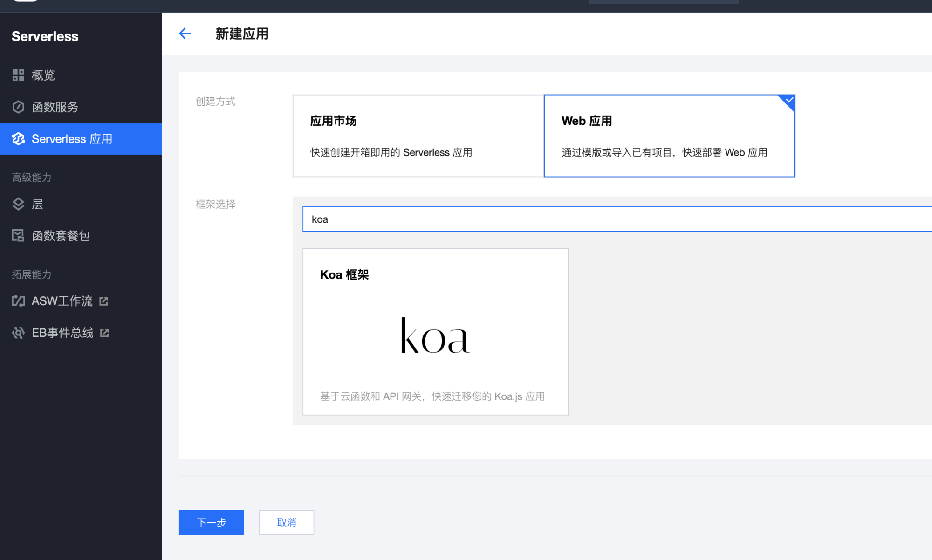Click the 层 layers icon
Image resolution: width=932 pixels, height=560 pixels.
point(18,204)
